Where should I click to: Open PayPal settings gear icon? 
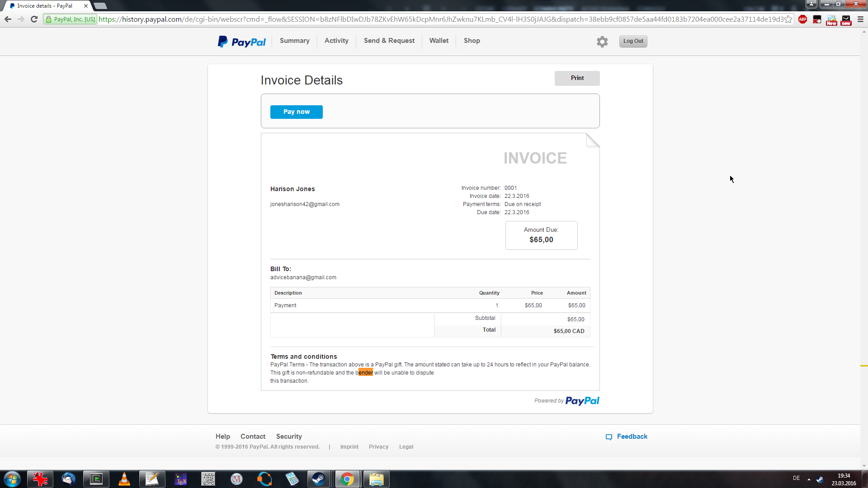[x=602, y=42]
